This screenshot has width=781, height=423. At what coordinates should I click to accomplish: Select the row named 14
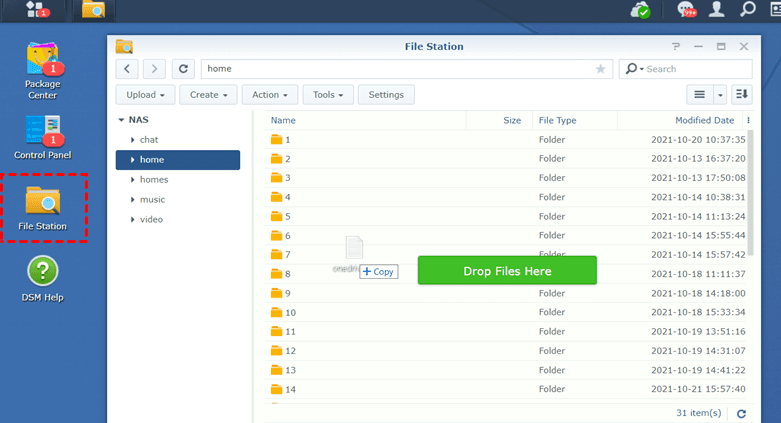507,389
